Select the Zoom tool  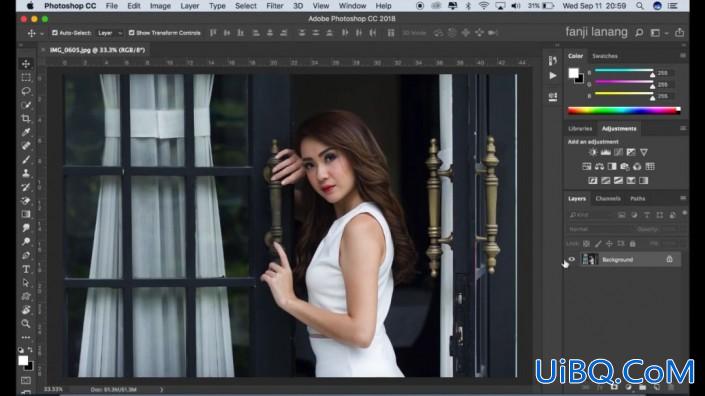pyautogui.click(x=26, y=324)
